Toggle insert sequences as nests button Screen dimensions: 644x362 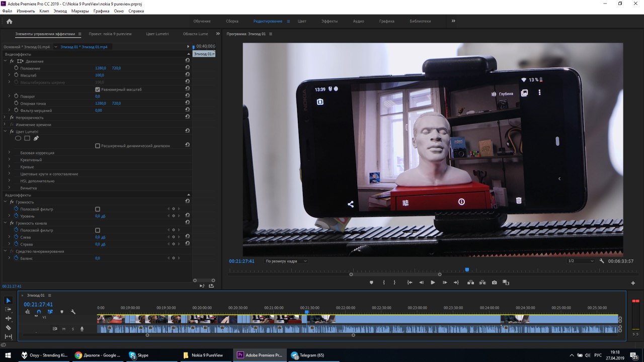[x=28, y=312]
